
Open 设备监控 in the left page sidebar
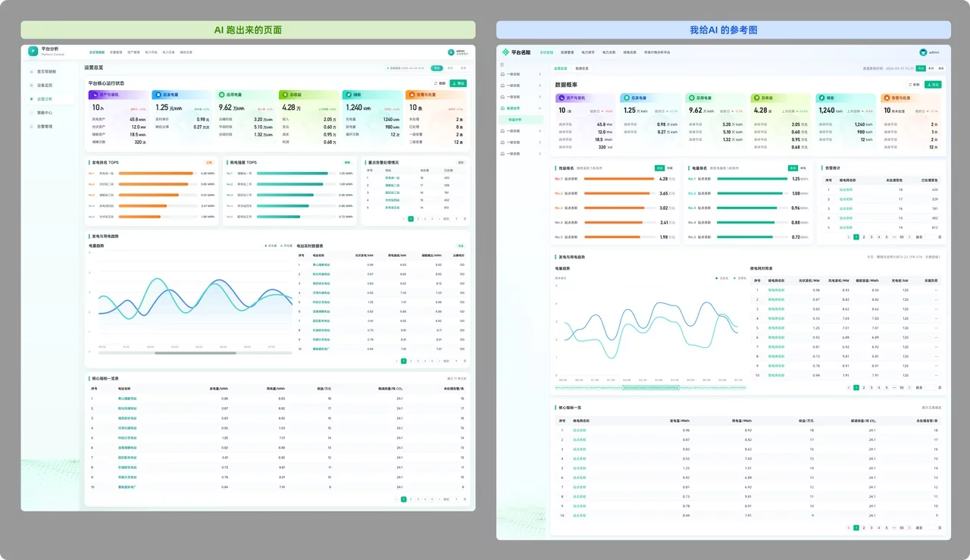(x=45, y=86)
